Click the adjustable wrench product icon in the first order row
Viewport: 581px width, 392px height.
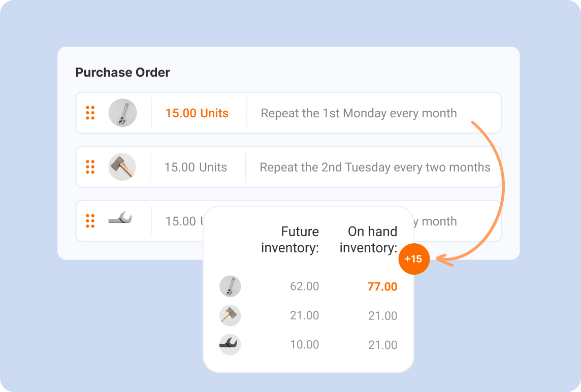click(122, 113)
